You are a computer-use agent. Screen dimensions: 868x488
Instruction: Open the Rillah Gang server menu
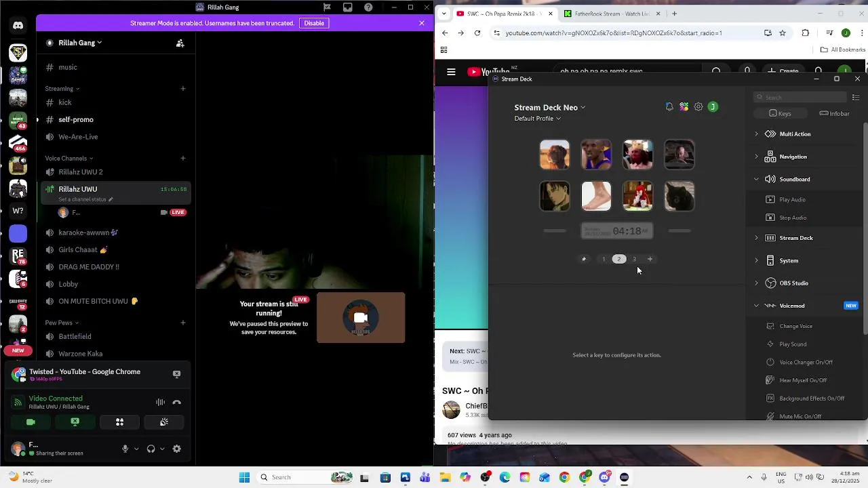coord(80,43)
